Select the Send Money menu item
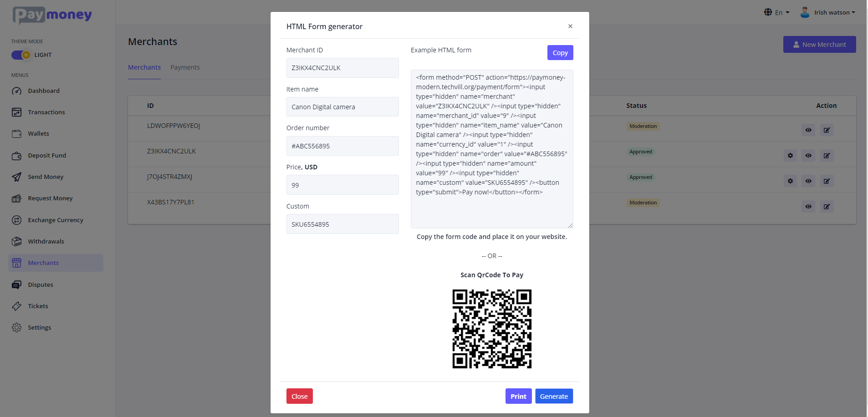Image resolution: width=868 pixels, height=417 pixels. pyautogui.click(x=45, y=177)
